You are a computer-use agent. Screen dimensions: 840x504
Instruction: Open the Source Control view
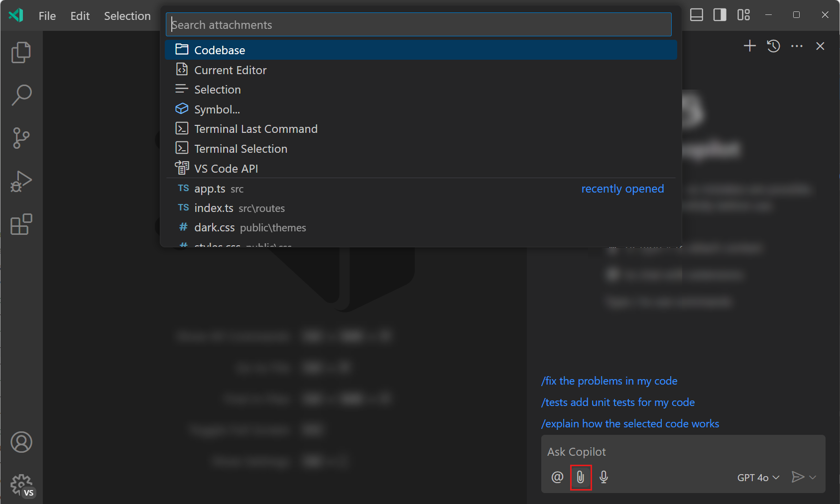coord(21,138)
